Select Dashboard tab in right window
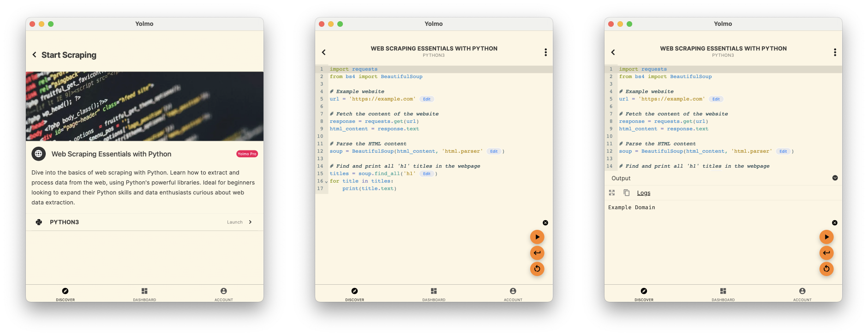The width and height of the screenshot is (868, 336). click(x=723, y=294)
